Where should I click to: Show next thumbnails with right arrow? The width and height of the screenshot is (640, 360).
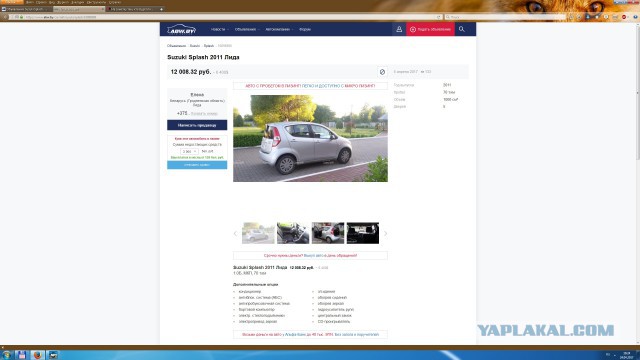(x=385, y=233)
